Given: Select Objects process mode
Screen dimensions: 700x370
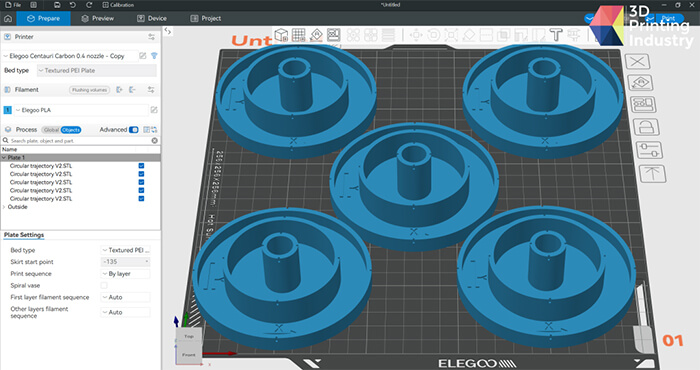Looking at the screenshot, I should [x=71, y=130].
